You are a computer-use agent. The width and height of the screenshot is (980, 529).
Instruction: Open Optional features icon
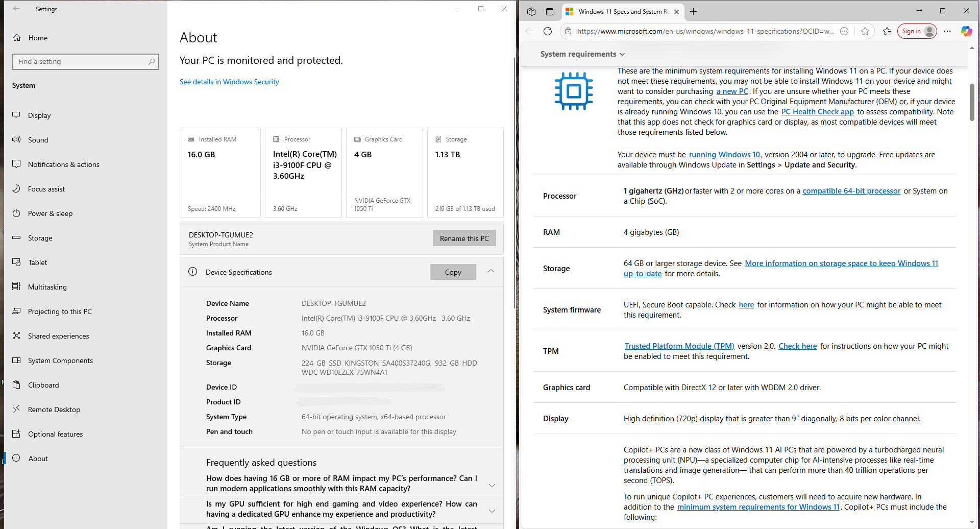click(16, 434)
